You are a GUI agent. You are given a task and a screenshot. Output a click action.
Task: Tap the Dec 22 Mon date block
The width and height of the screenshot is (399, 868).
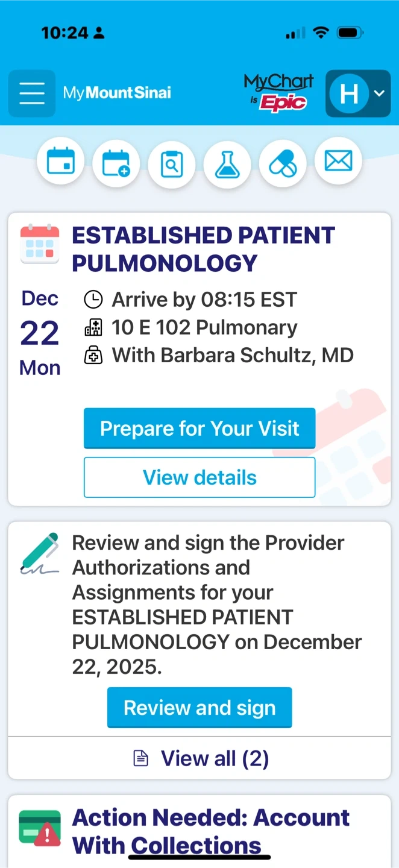click(40, 333)
